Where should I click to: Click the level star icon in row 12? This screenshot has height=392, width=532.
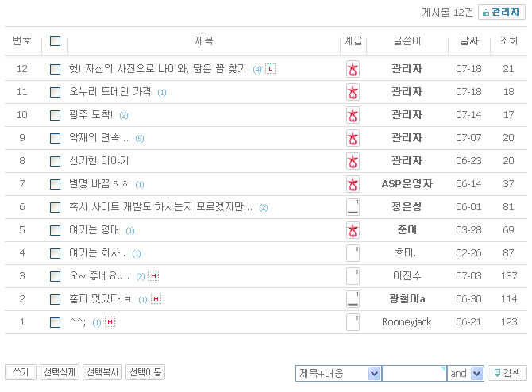[x=353, y=69]
